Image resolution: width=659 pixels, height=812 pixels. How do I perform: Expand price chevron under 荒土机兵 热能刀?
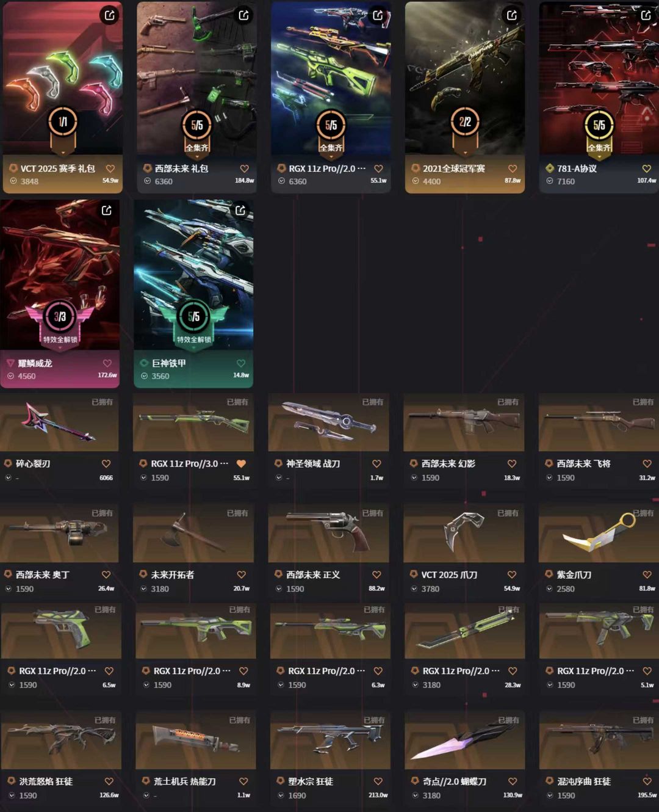click(146, 796)
